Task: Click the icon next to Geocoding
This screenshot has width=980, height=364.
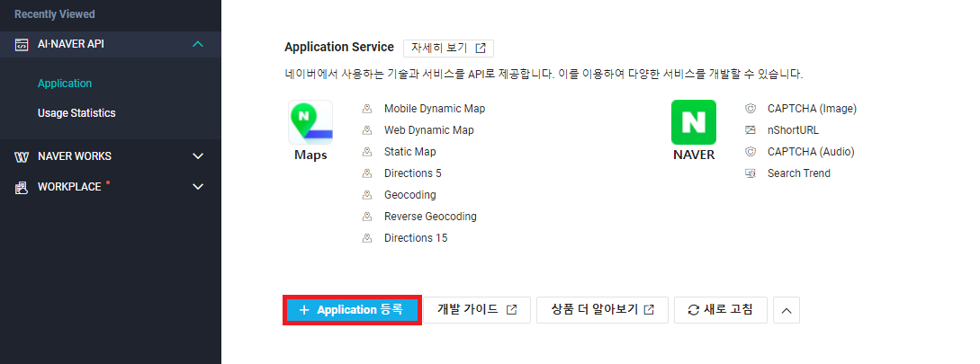Action: (x=367, y=195)
